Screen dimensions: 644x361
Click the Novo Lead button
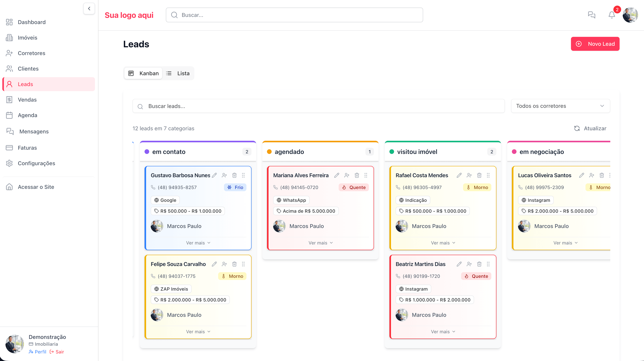(595, 44)
